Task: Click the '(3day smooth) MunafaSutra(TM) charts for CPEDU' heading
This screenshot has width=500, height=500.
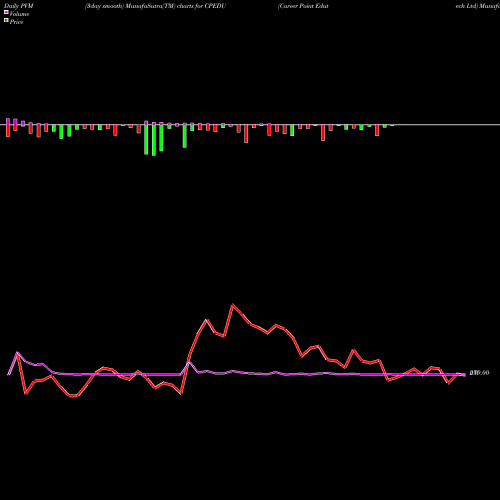Action: pyautogui.click(x=155, y=6)
